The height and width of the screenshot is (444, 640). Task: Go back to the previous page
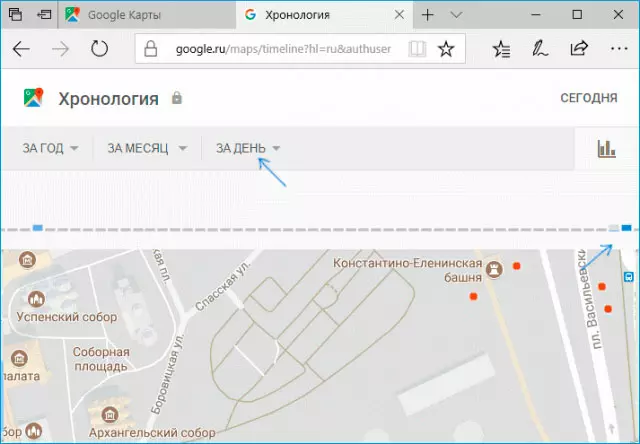21,49
